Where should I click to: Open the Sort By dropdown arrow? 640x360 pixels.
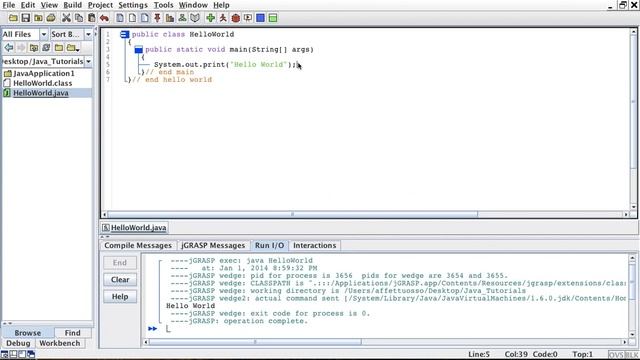[x=88, y=34]
